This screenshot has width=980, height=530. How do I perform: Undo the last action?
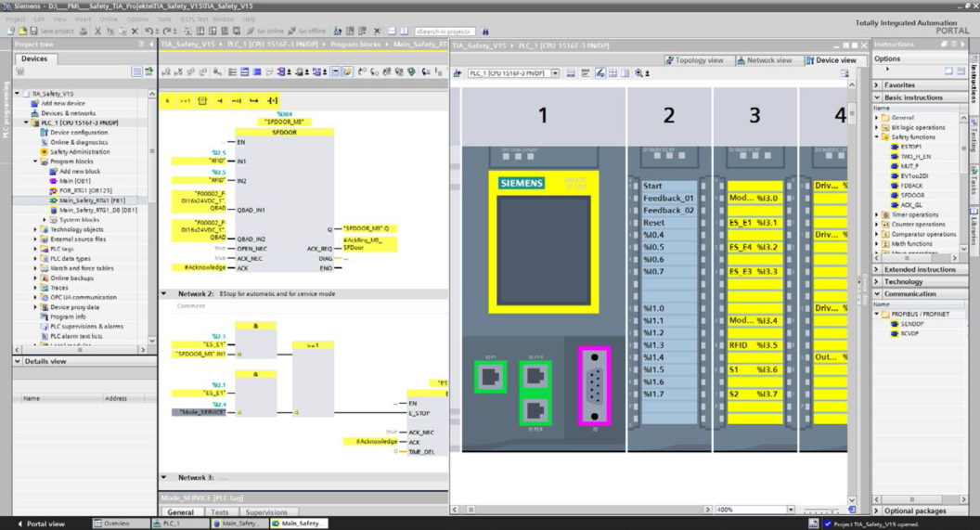click(148, 31)
